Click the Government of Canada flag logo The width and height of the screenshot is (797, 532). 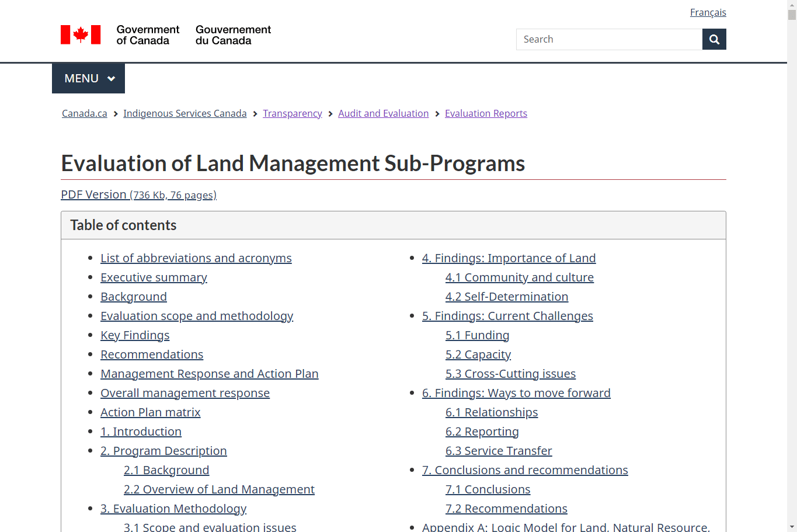[x=80, y=34]
